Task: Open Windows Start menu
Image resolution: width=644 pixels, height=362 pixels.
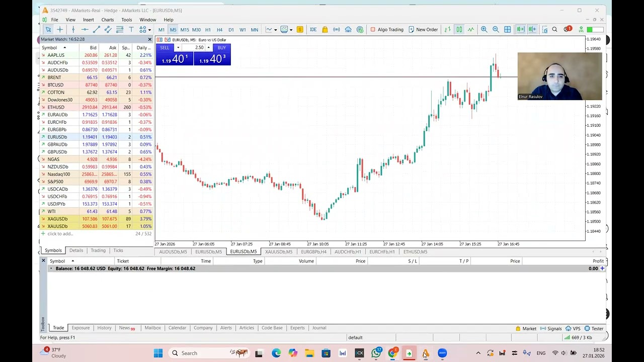Action: [x=158, y=353]
